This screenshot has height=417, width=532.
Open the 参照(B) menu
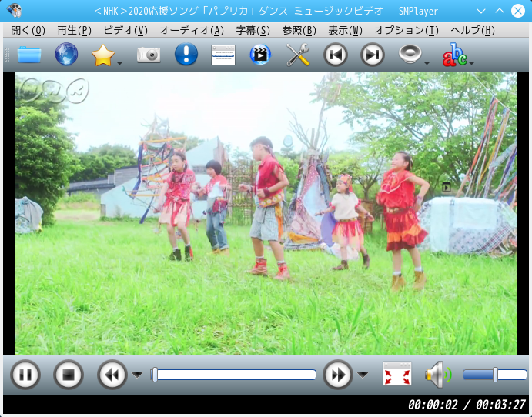pyautogui.click(x=299, y=31)
